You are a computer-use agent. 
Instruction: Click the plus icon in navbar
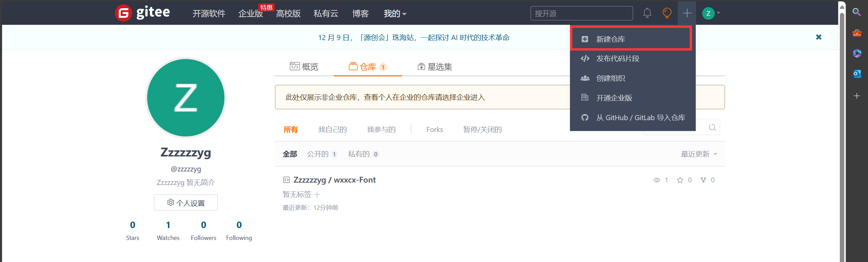[x=687, y=13]
